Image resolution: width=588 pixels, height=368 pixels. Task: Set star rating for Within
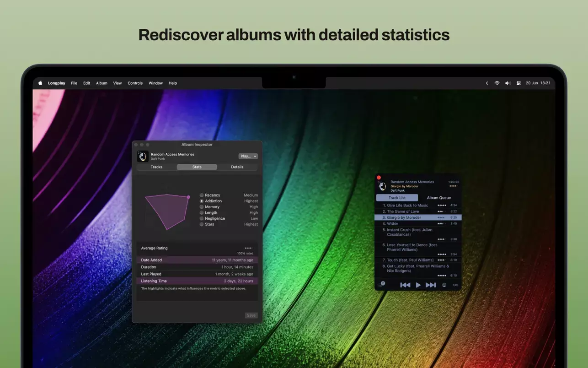pos(442,224)
